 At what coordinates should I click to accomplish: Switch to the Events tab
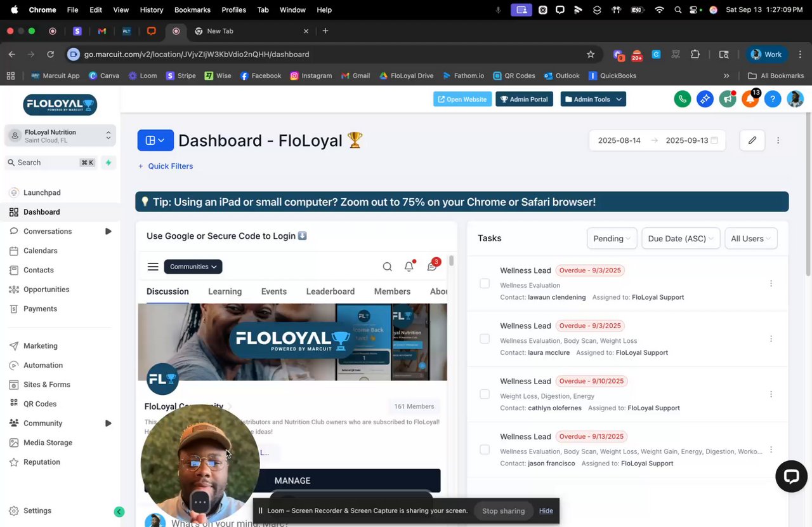pyautogui.click(x=274, y=291)
